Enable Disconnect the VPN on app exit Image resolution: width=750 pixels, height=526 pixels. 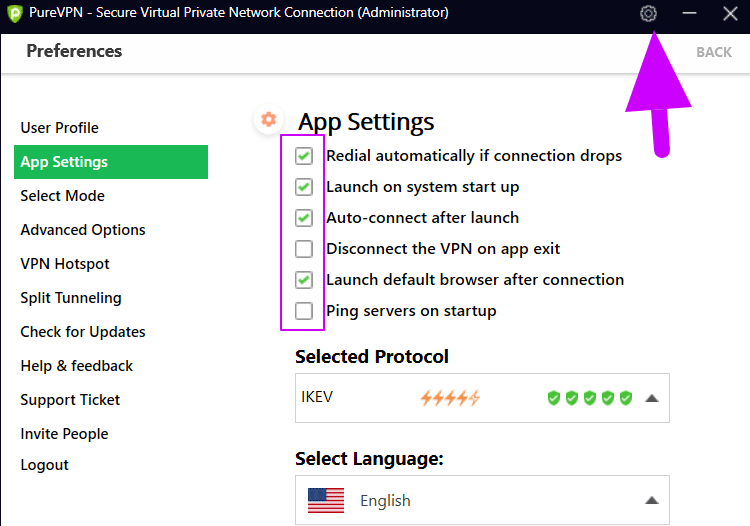pos(304,249)
